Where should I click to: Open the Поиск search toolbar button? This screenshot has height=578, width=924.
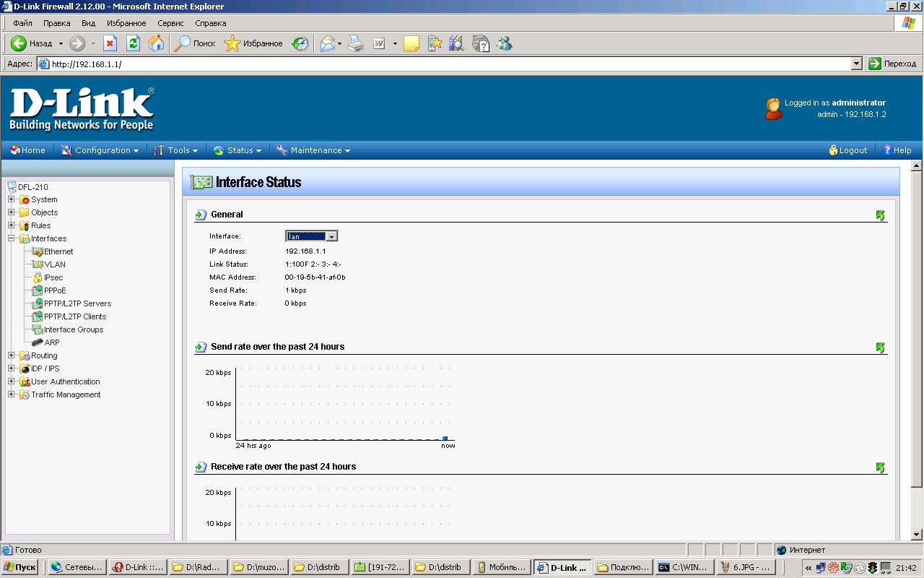click(195, 43)
